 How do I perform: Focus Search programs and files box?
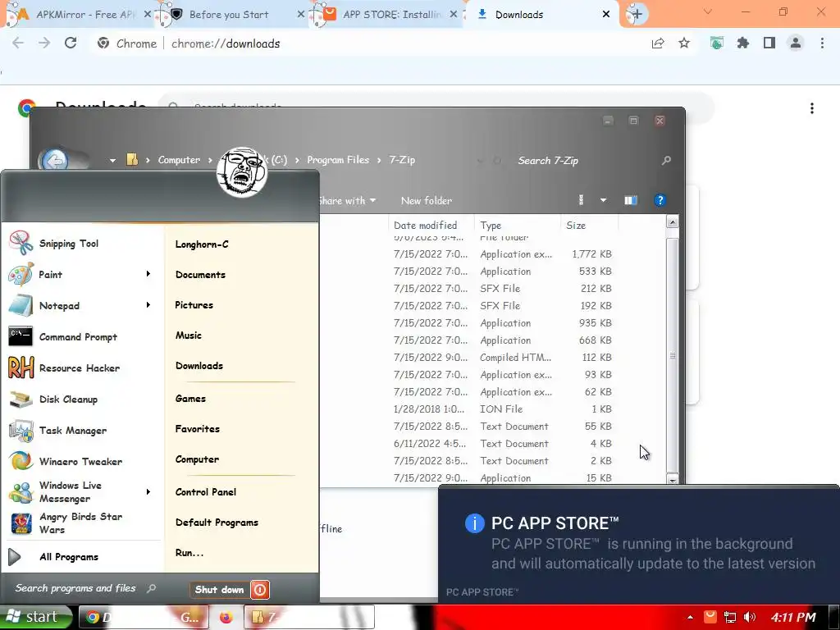[85, 588]
